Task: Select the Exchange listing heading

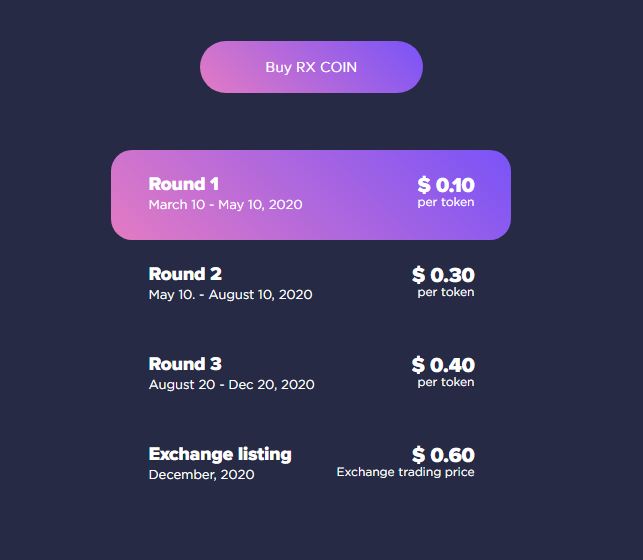Action: 220,454
